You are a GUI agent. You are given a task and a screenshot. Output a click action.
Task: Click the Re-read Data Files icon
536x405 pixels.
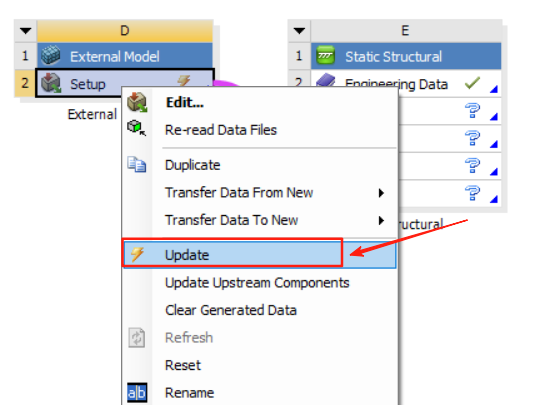coord(136,128)
